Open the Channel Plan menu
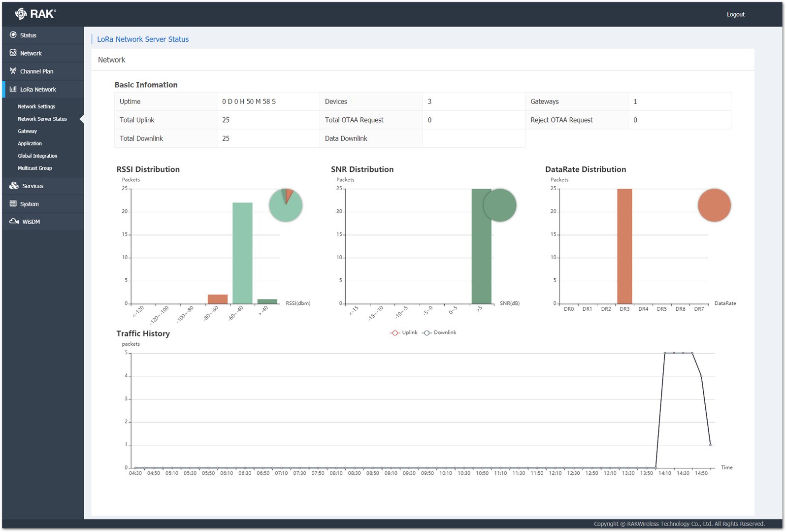The image size is (786, 532). pos(43,71)
